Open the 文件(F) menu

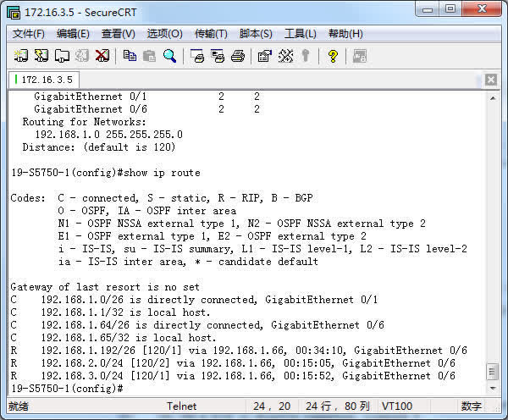(x=29, y=34)
